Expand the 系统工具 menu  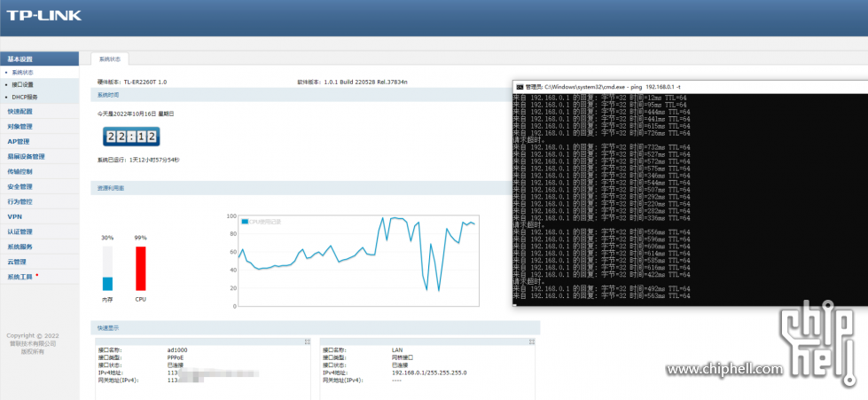coord(39,277)
